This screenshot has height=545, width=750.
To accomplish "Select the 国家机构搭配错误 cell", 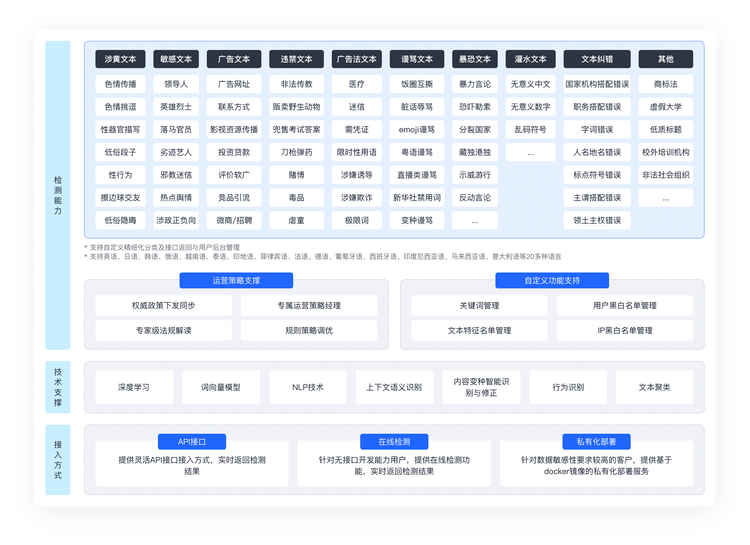I will pos(597,84).
